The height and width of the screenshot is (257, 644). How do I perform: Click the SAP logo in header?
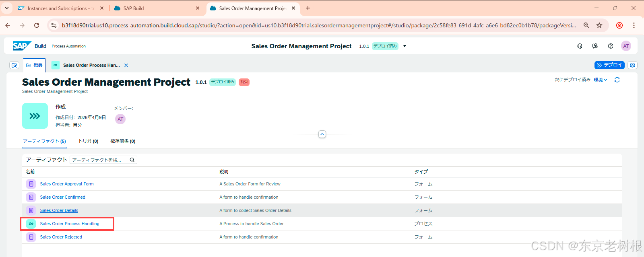pyautogui.click(x=22, y=46)
